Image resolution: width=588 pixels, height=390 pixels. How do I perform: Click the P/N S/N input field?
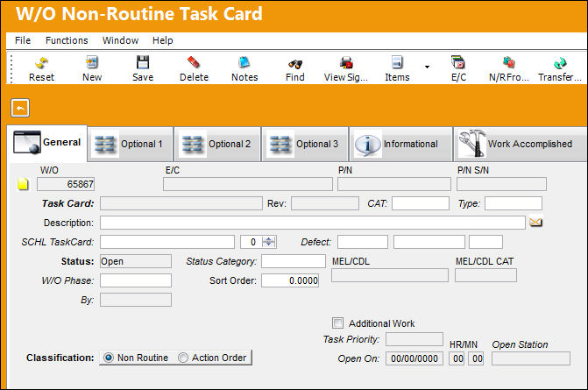(x=501, y=184)
